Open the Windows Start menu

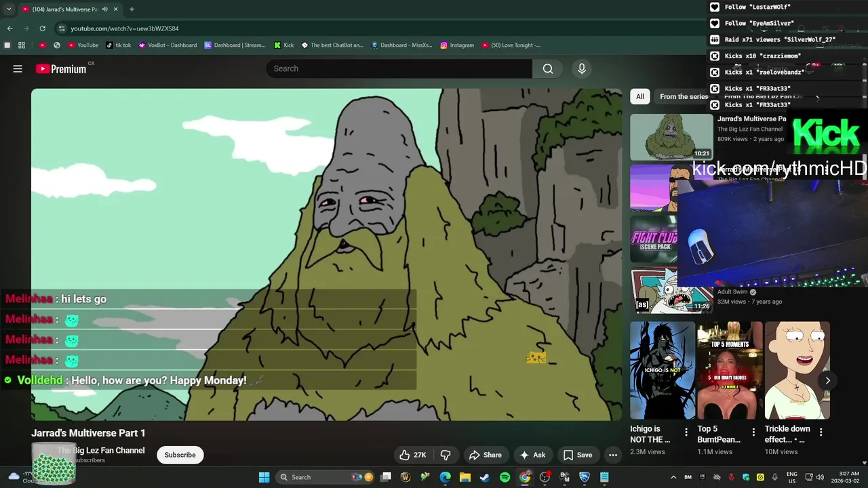click(x=264, y=477)
